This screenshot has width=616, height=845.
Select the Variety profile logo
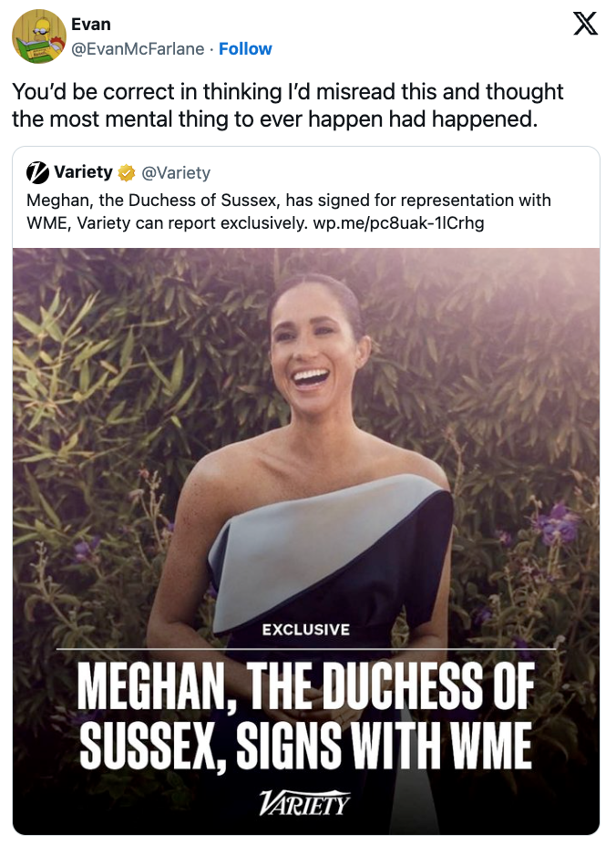tap(38, 173)
